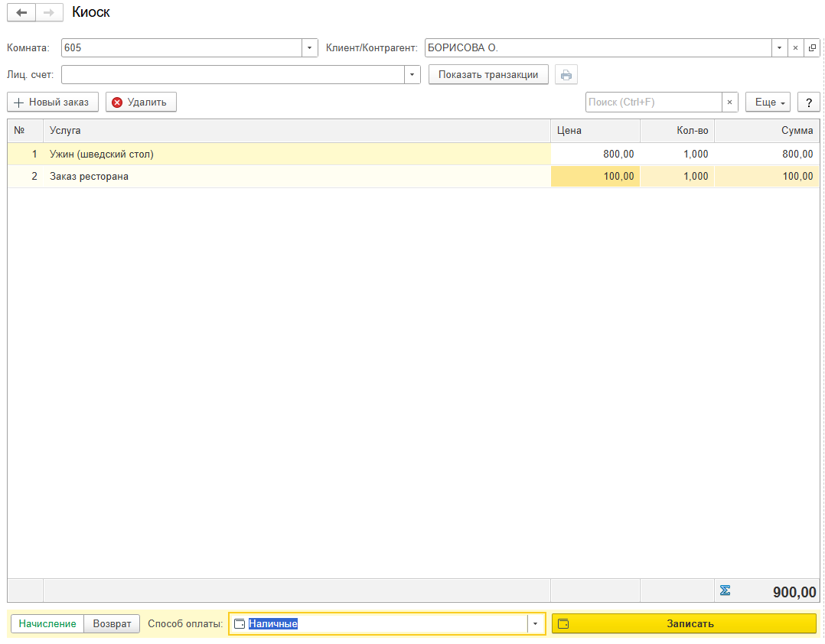The width and height of the screenshot is (825, 644).
Task: Click the empty Лиц. счет input field
Action: click(x=233, y=75)
